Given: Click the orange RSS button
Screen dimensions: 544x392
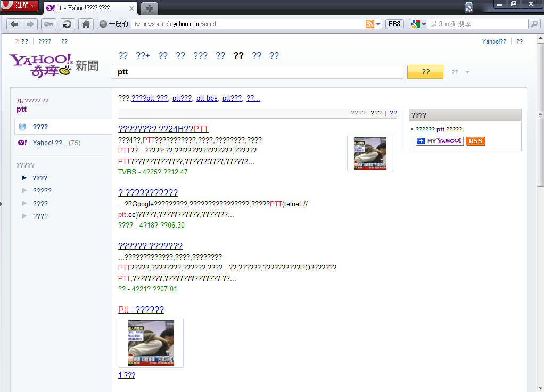Looking at the screenshot, I should (x=476, y=141).
